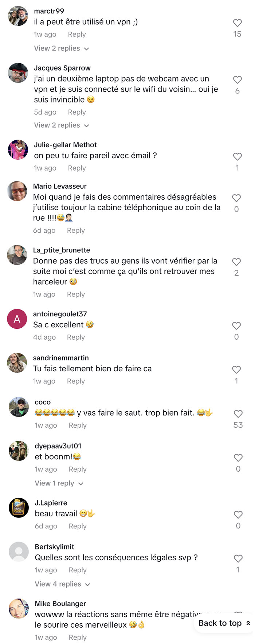The height and width of the screenshot is (644, 255).
Task: Like Bertskylimit's comment about conséquences légales
Action: coord(238,559)
